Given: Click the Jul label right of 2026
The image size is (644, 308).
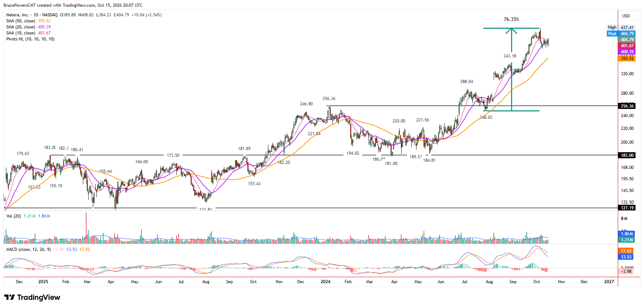Looking at the screenshot, I should tap(464, 282).
